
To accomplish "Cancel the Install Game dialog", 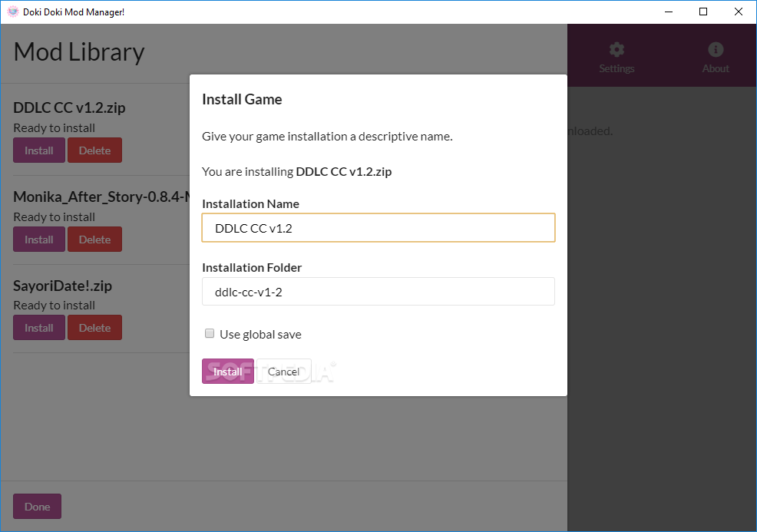I will pos(284,372).
